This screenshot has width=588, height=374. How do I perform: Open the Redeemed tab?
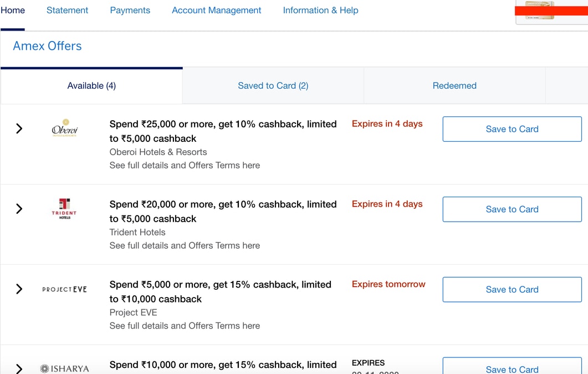tap(454, 85)
